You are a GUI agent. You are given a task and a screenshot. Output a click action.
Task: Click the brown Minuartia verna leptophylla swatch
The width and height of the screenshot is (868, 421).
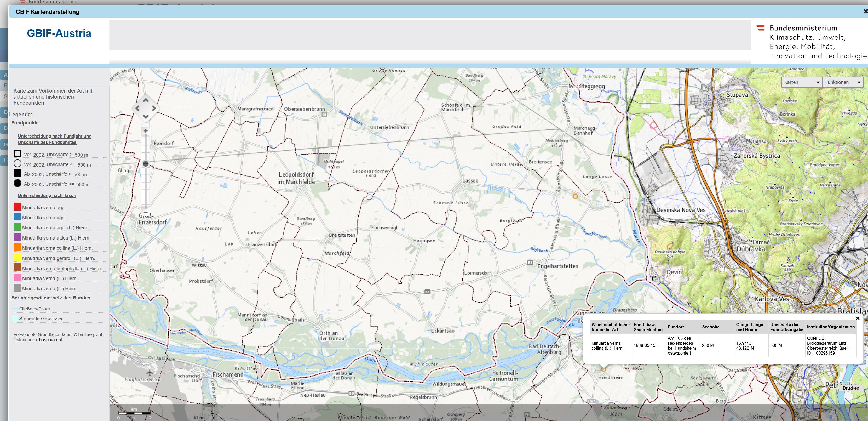pyautogui.click(x=18, y=267)
